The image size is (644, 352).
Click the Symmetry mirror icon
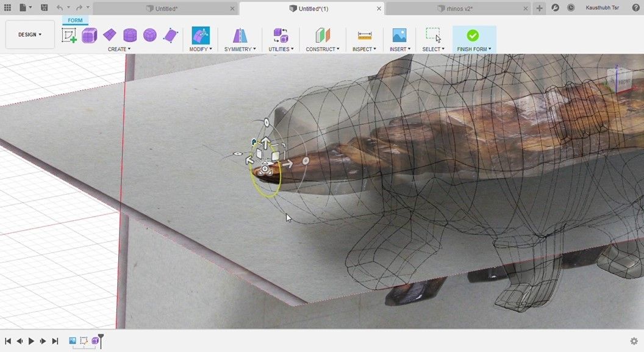point(240,36)
